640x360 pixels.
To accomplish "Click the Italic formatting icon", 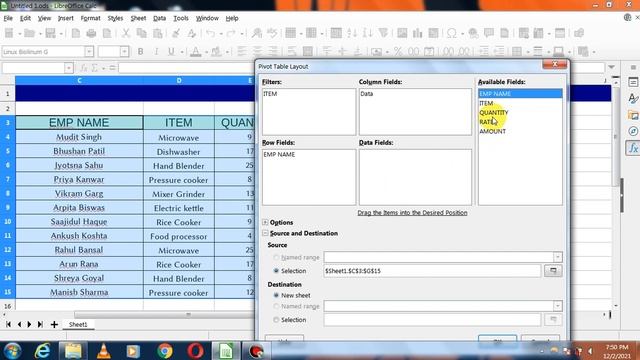I will point(156,51).
